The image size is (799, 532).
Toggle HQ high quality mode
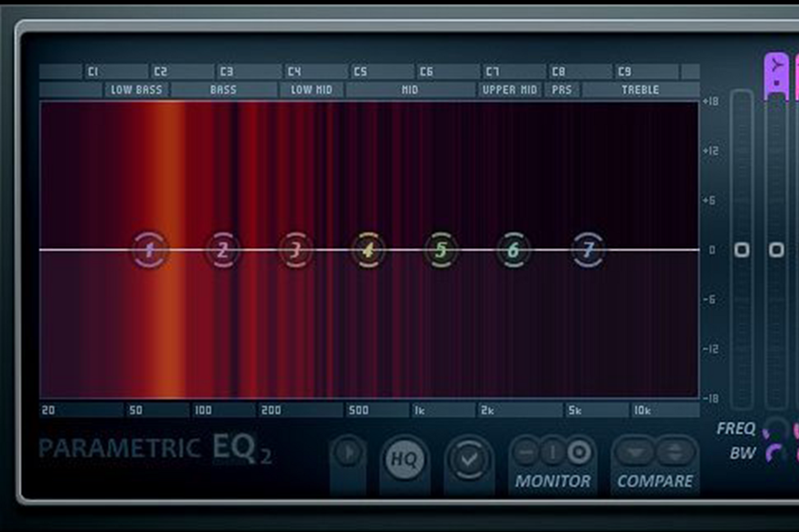coord(405,459)
